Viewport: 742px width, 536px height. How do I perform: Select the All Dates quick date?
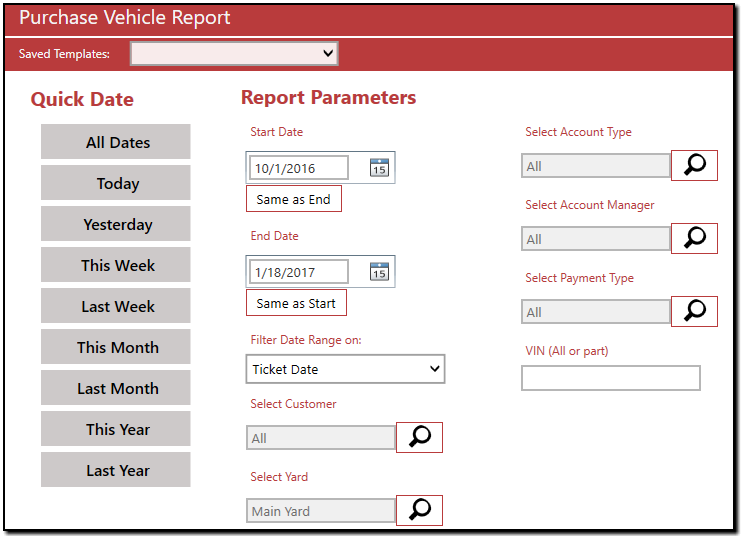tap(116, 142)
